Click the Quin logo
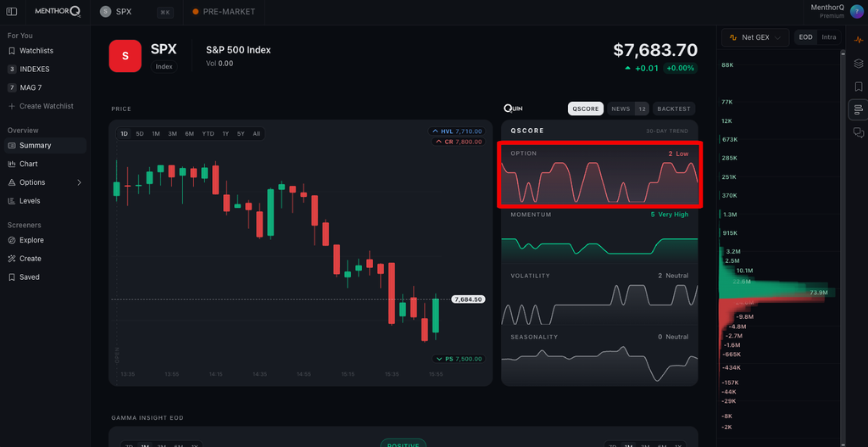868x447 pixels. (x=513, y=109)
